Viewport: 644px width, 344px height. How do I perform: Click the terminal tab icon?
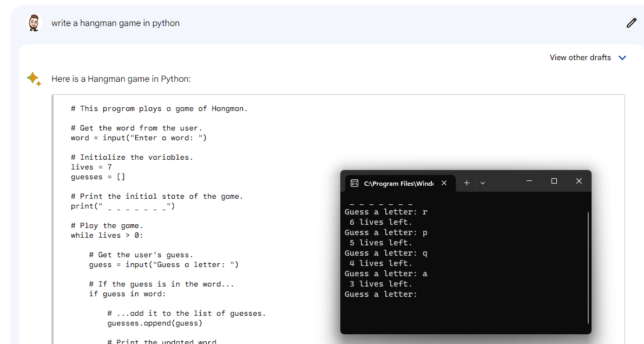pos(354,183)
